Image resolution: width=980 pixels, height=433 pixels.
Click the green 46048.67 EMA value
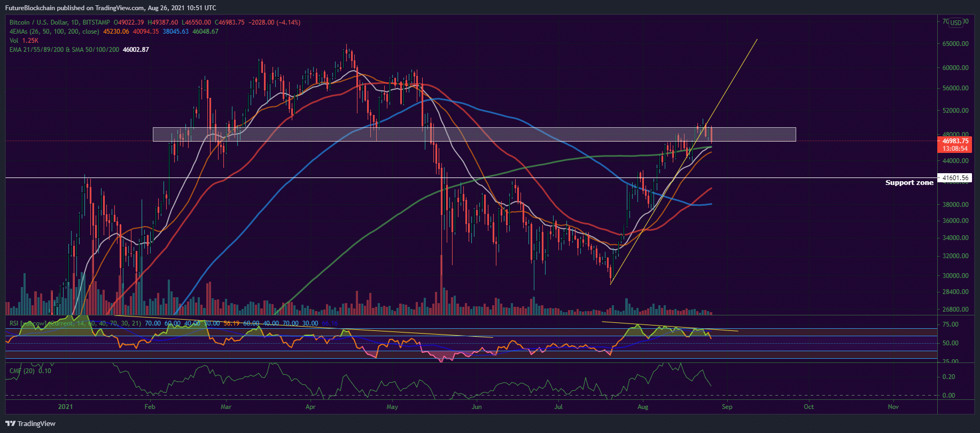coord(206,32)
